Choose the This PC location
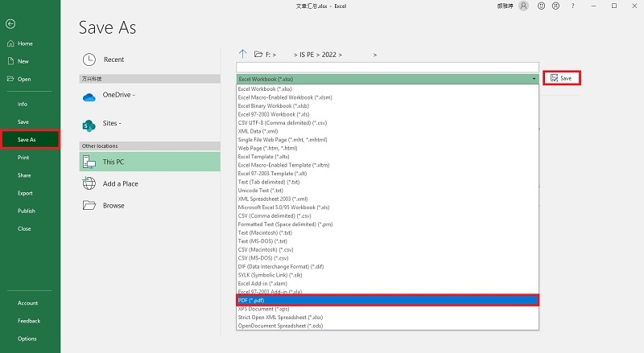644x353 pixels. (x=150, y=162)
